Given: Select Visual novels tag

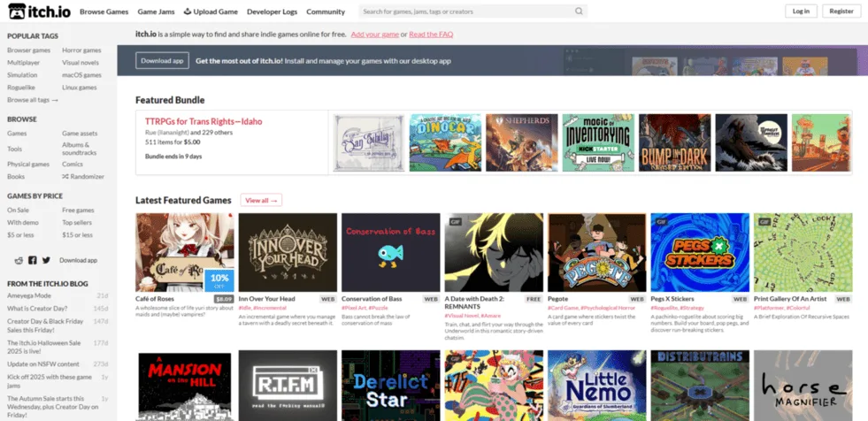Looking at the screenshot, I should coord(81,63).
